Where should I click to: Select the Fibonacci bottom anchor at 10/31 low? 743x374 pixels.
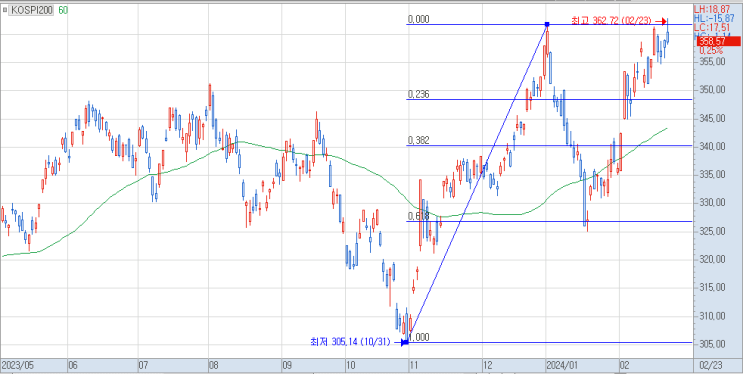coord(406,342)
